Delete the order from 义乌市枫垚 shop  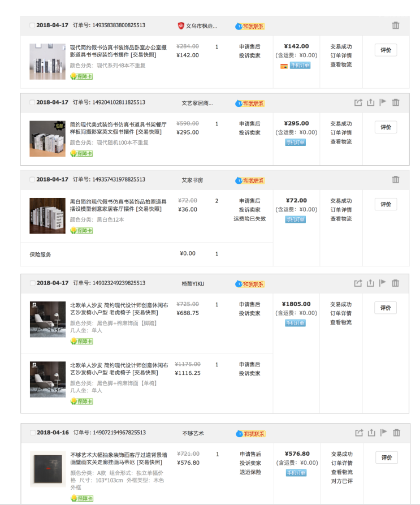(x=395, y=25)
